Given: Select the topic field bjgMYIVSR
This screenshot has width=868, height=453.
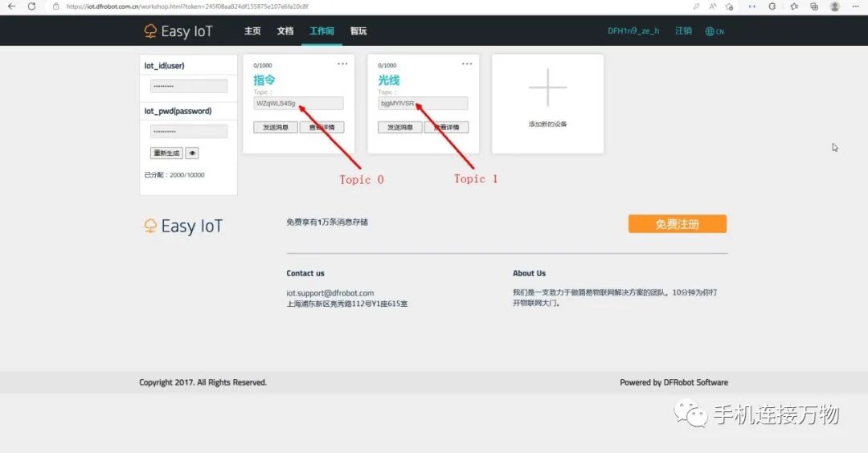Looking at the screenshot, I should [x=423, y=104].
